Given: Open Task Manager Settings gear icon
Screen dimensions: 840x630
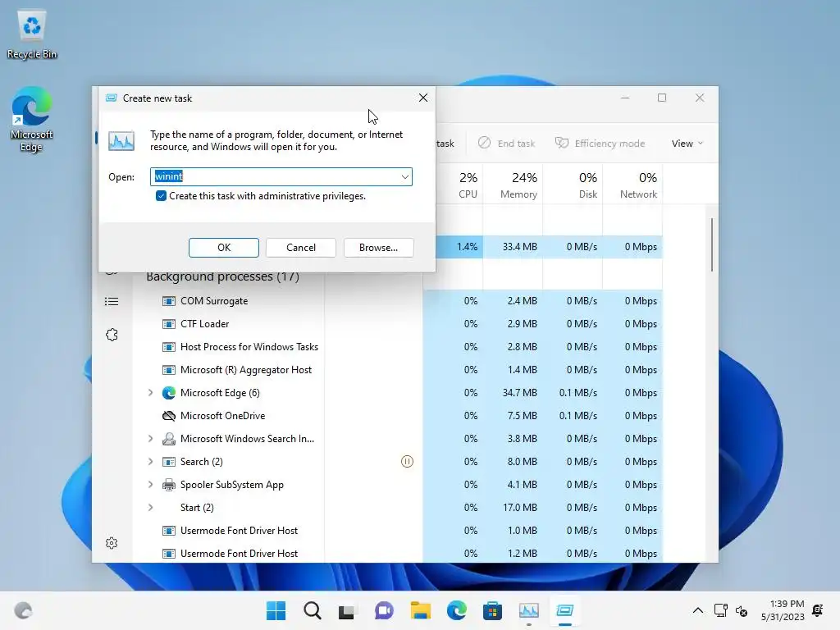Looking at the screenshot, I should pyautogui.click(x=112, y=543).
